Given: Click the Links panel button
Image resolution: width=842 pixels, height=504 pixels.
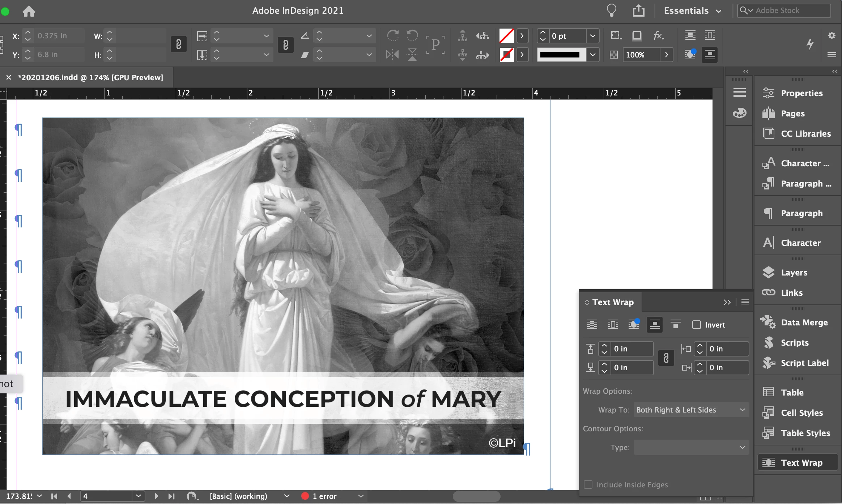Looking at the screenshot, I should (791, 292).
